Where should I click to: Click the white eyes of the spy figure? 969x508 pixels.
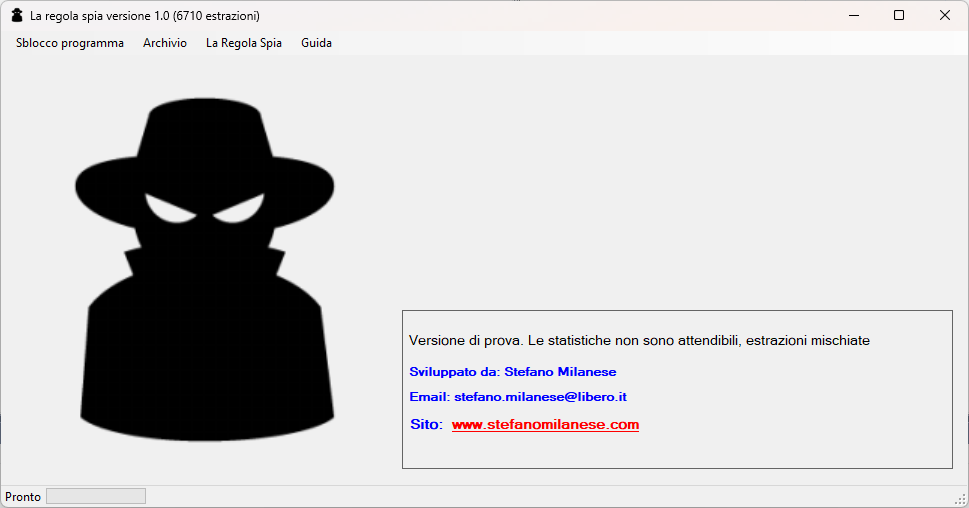205,209
